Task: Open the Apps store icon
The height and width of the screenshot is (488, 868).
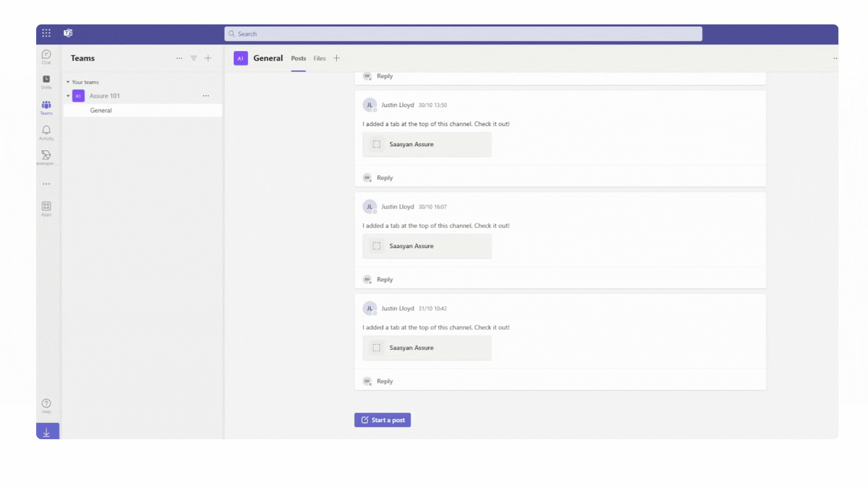Action: (x=46, y=209)
